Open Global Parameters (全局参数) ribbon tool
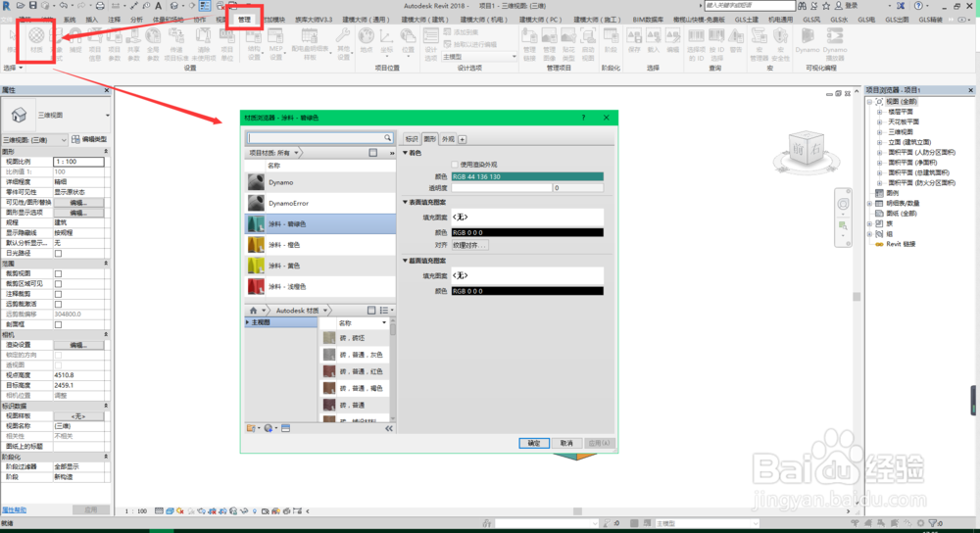 pyautogui.click(x=153, y=44)
